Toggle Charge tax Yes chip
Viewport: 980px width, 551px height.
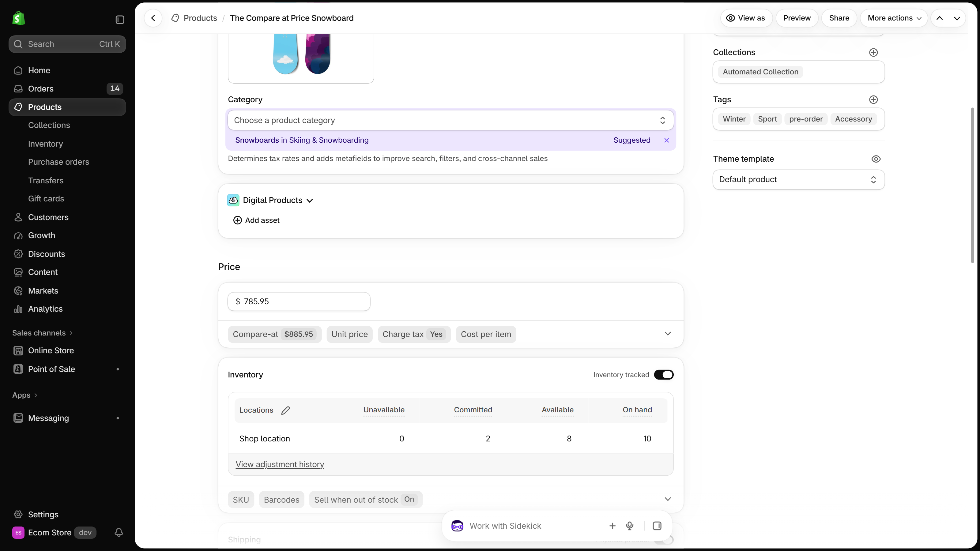pos(414,334)
